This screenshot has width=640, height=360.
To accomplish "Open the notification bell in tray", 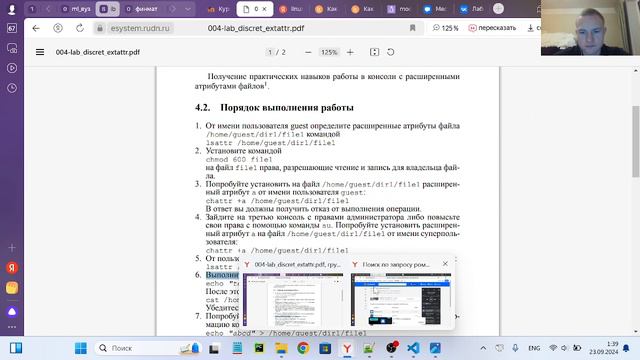I will pos(626,348).
